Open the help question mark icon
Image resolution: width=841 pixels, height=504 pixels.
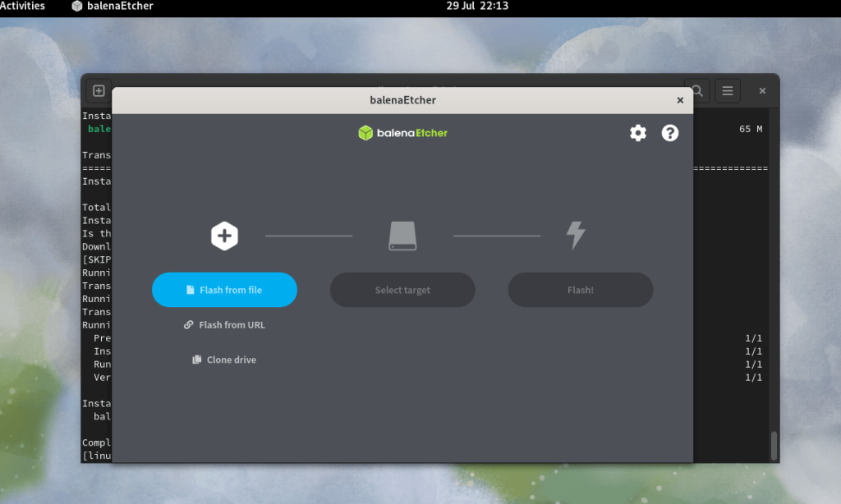[670, 132]
